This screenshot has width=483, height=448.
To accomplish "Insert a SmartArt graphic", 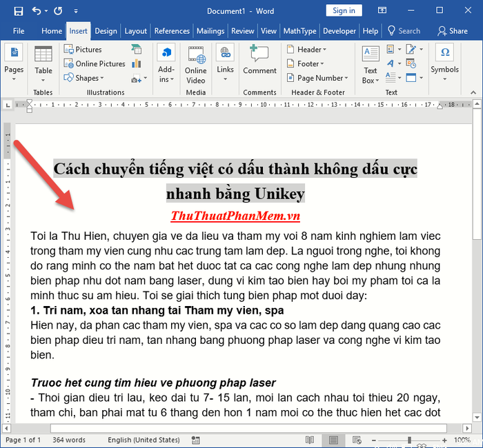I will (x=137, y=49).
